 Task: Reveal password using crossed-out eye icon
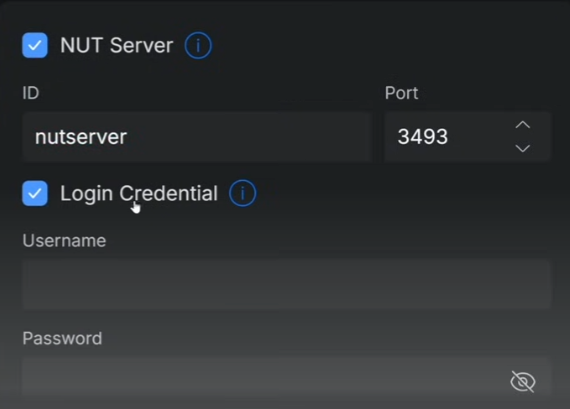coord(523,382)
